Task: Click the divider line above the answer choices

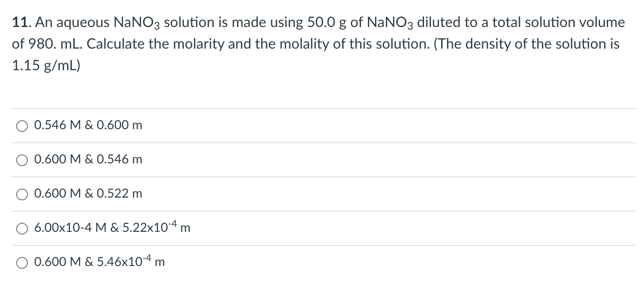Action: coord(322,108)
